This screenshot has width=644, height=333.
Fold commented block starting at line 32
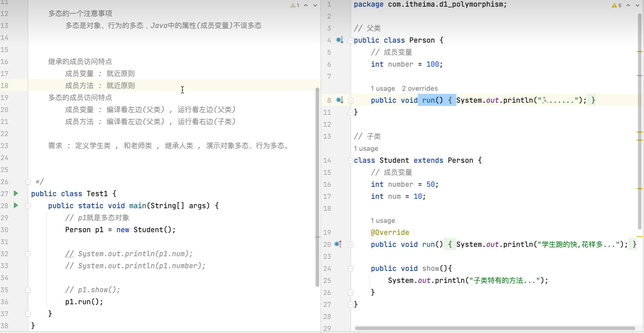(x=28, y=254)
